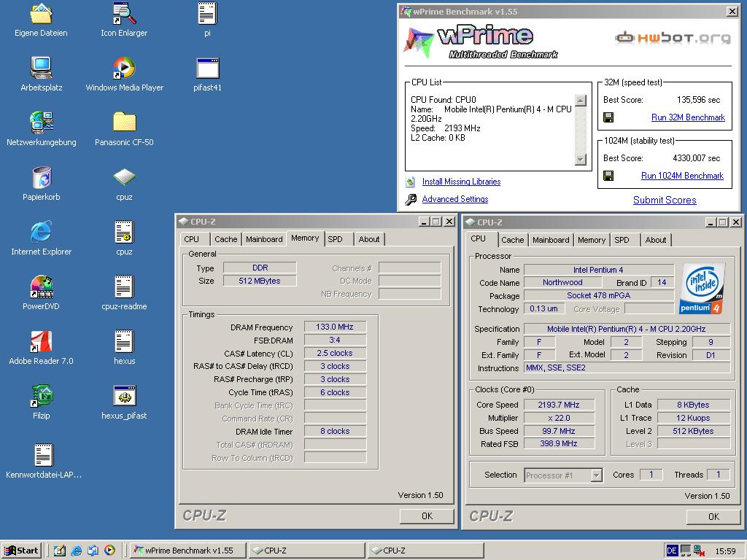Open Panasonic CF-50 folder
The width and height of the screenshot is (747, 560).
(124, 122)
